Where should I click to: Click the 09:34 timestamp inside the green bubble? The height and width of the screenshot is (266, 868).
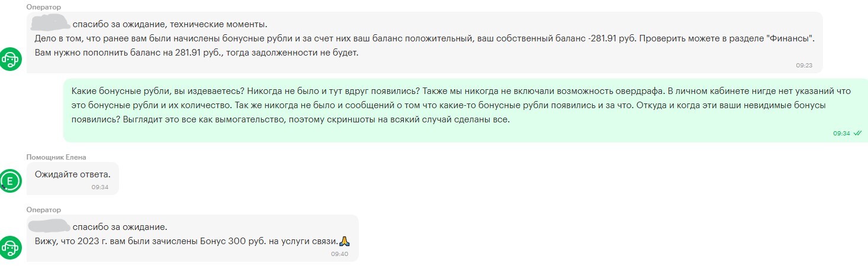pyautogui.click(x=841, y=134)
